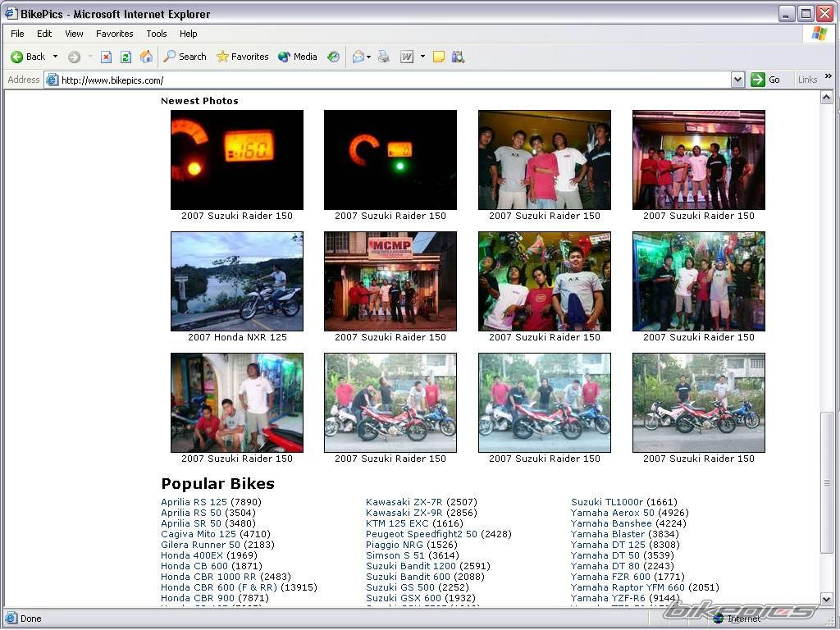Click the Go button beside address bar

coord(767,80)
